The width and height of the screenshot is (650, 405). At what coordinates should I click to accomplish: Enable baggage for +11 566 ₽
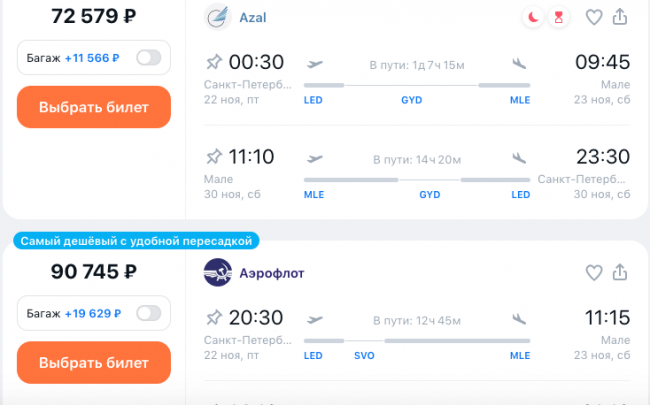149,58
